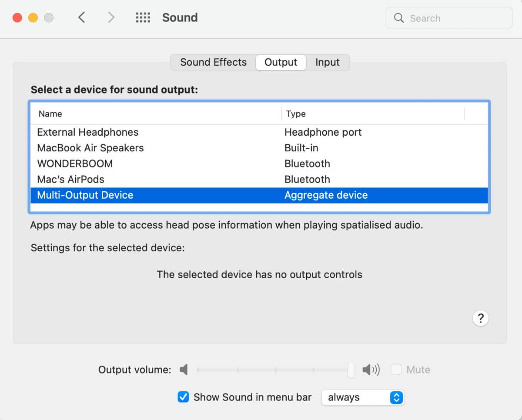This screenshot has height=420, width=522.
Task: Click the back navigation arrow
Action: pos(81,17)
